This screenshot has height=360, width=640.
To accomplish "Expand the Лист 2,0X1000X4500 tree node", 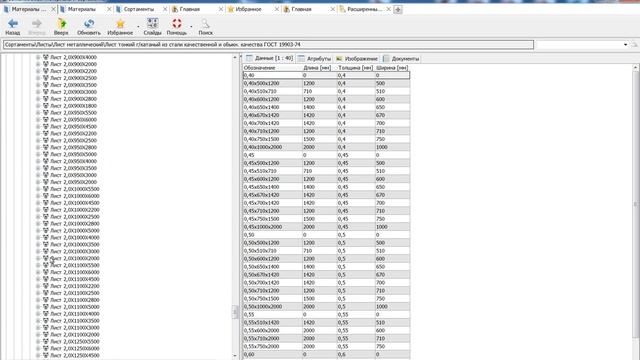I will click(38, 203).
